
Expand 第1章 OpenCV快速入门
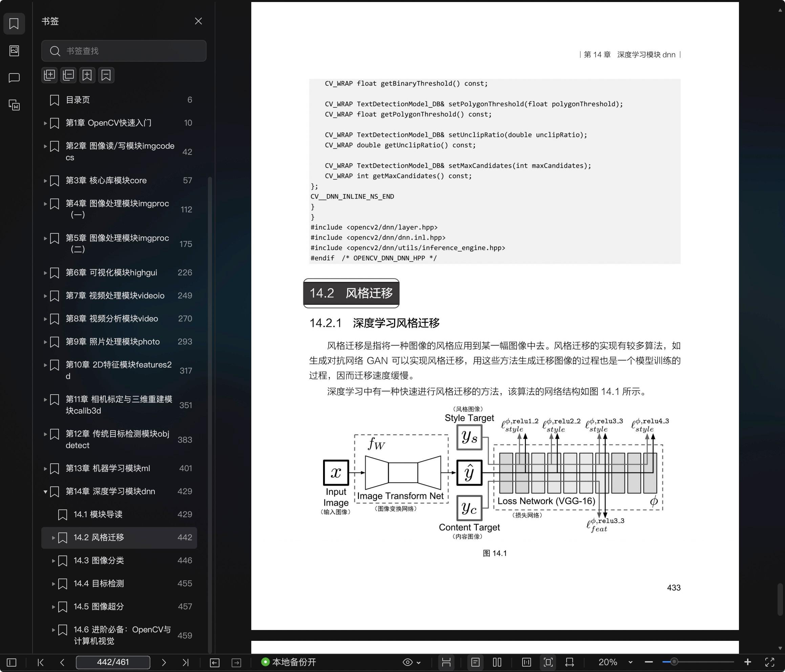45,123
